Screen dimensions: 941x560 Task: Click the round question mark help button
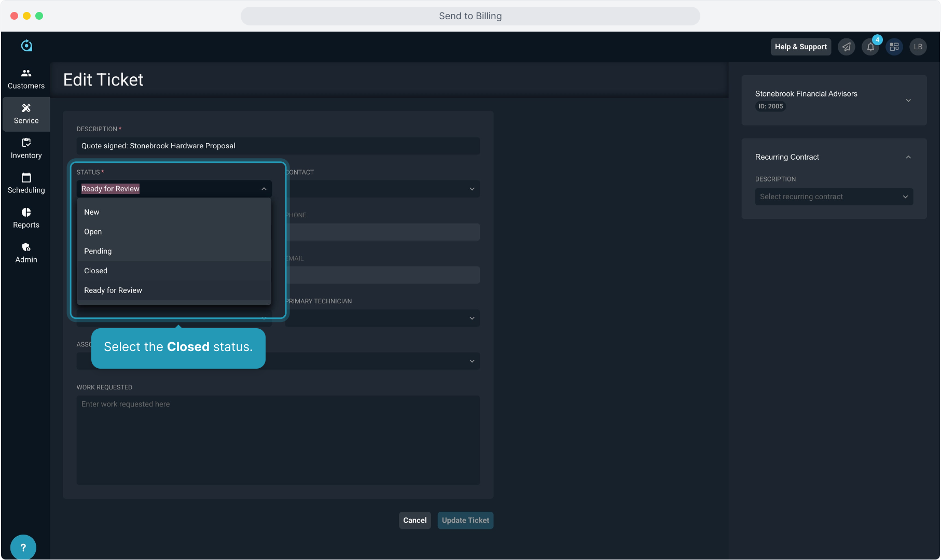tap(23, 547)
